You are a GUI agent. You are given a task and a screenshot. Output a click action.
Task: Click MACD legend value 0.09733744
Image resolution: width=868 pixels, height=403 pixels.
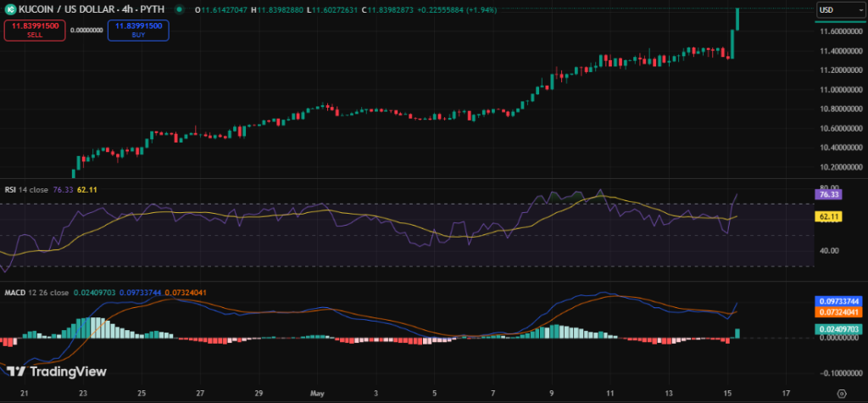139,292
